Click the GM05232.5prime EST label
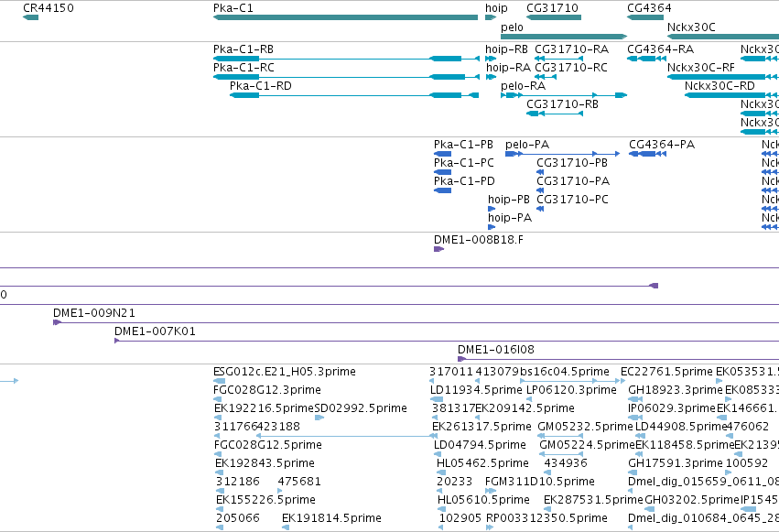The width and height of the screenshot is (779, 532). [x=585, y=428]
